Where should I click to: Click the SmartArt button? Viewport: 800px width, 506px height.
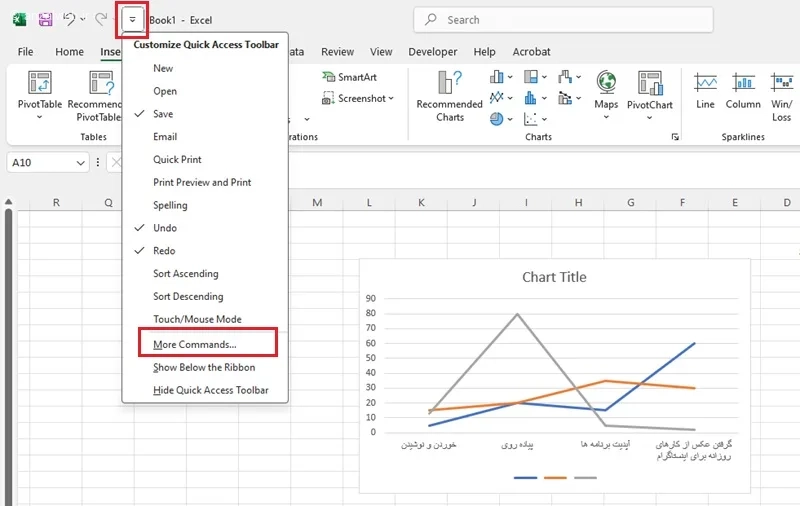pos(349,77)
